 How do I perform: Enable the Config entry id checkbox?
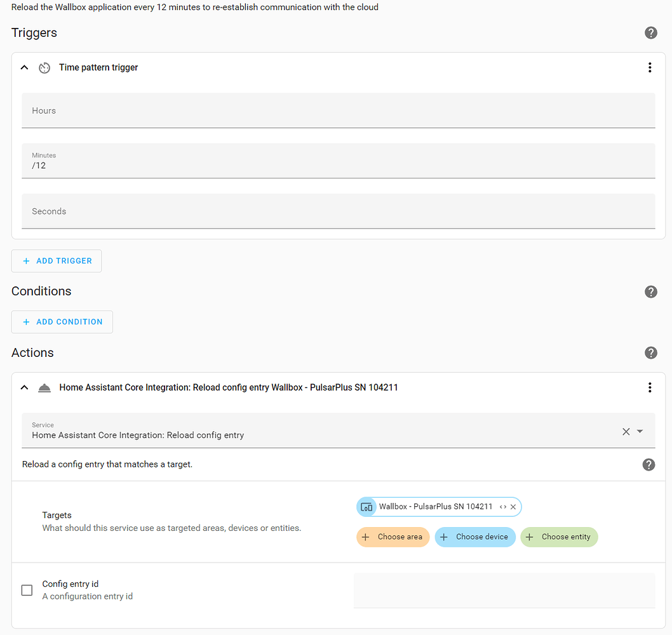[27, 590]
